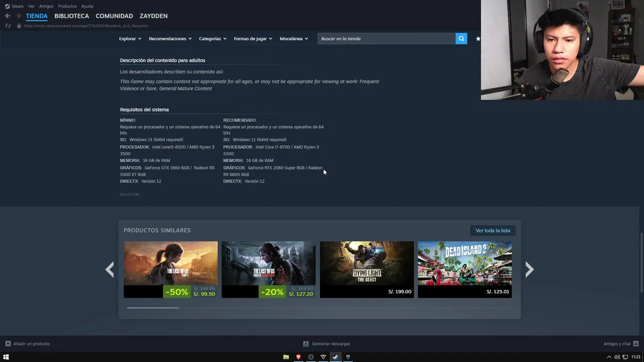Image resolution: width=644 pixels, height=362 pixels.
Task: Click the S/. 125.01 price label
Action: [498, 292]
